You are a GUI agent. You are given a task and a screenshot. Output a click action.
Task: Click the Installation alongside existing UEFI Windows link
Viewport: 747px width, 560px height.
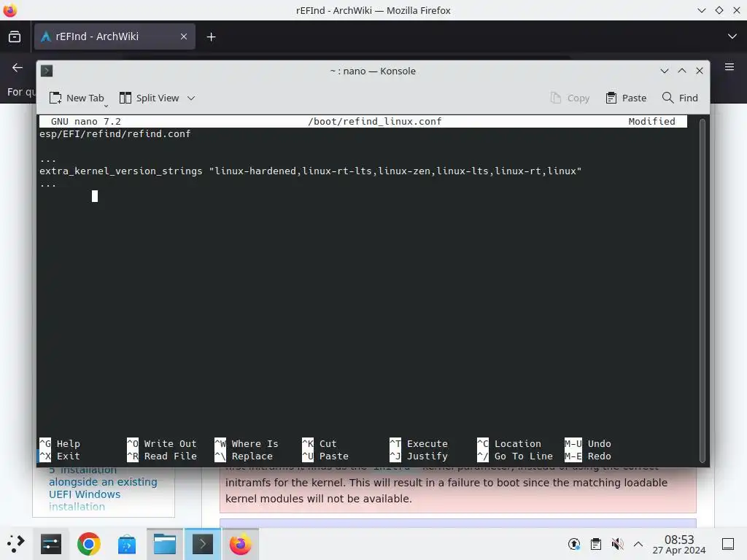coord(103,488)
